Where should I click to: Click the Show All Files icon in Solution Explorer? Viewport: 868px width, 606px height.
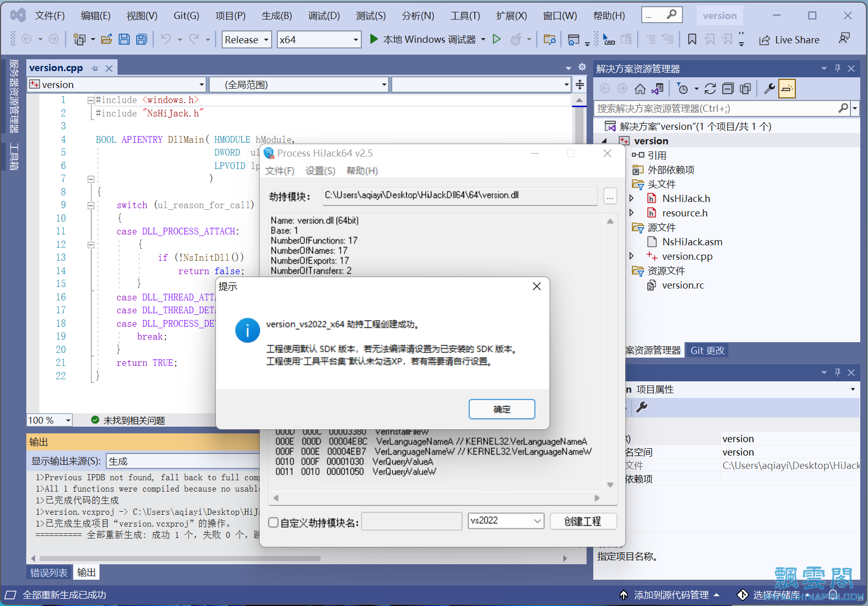tap(745, 89)
